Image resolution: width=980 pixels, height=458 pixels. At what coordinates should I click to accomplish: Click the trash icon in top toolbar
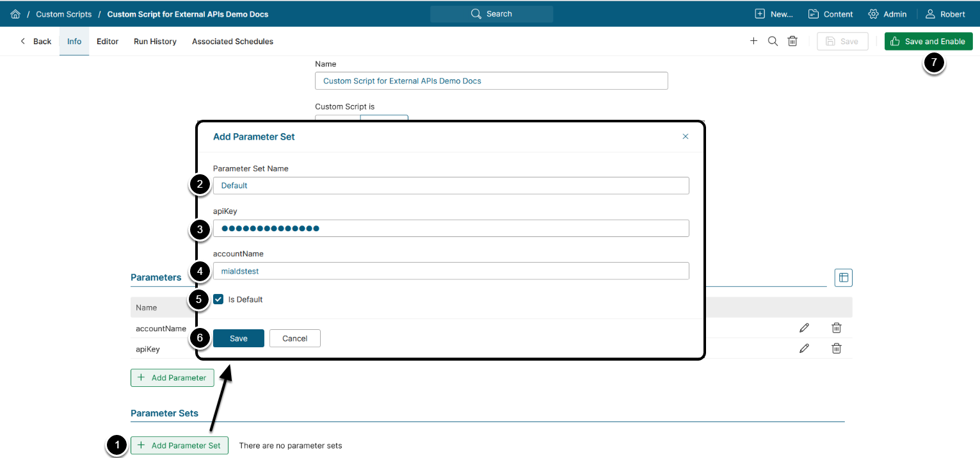click(x=792, y=41)
